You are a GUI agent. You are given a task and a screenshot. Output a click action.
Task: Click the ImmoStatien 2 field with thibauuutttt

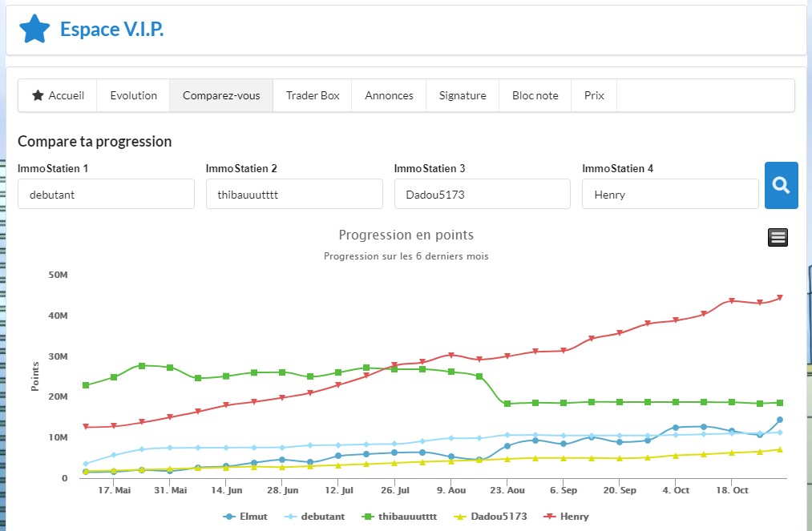click(x=294, y=194)
